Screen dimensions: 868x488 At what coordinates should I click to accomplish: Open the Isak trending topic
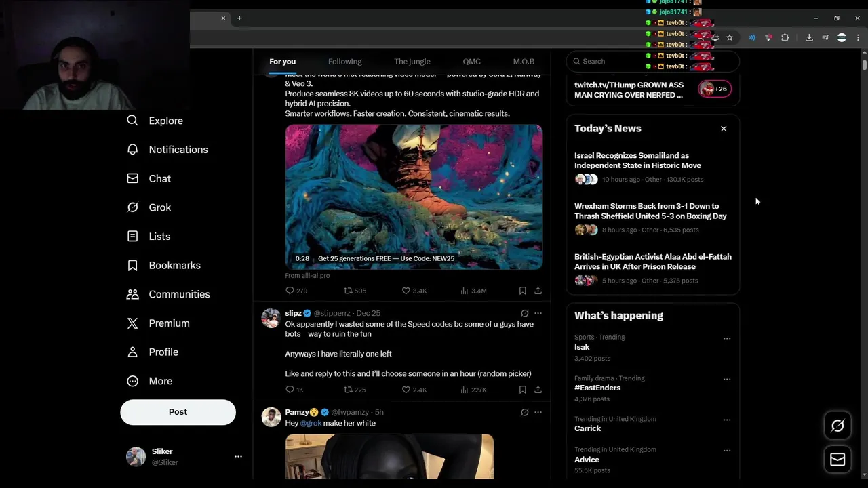coord(582,347)
